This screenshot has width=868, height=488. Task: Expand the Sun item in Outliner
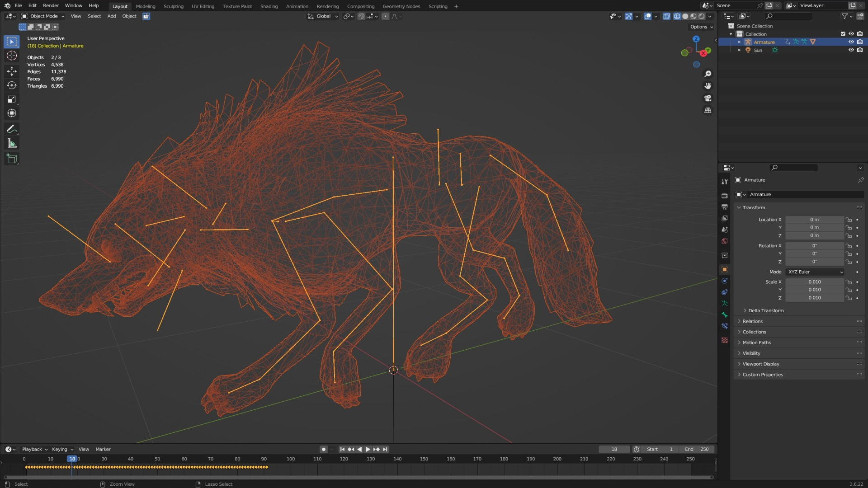pyautogui.click(x=740, y=50)
